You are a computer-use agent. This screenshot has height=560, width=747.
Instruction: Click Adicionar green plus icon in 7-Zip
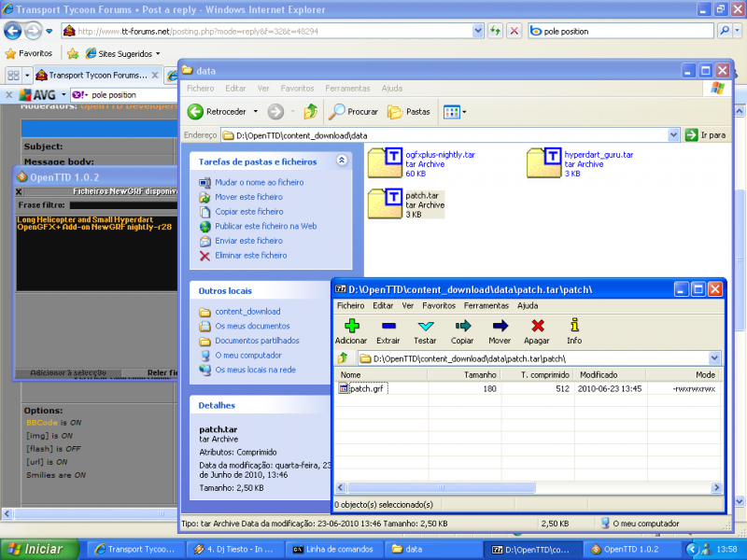click(x=352, y=326)
